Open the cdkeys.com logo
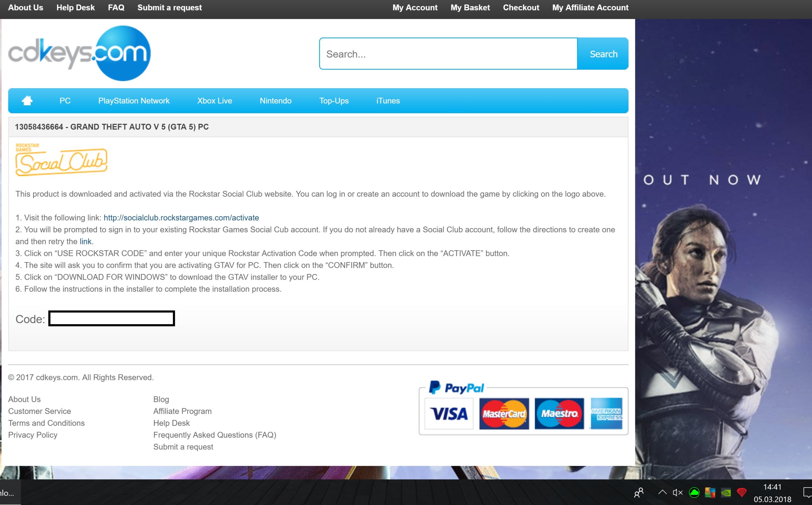 point(80,53)
